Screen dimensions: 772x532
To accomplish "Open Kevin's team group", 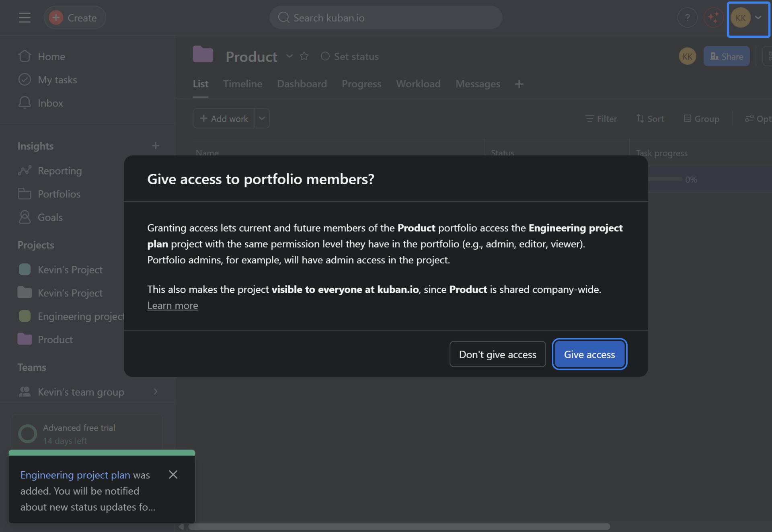I will pyautogui.click(x=80, y=392).
